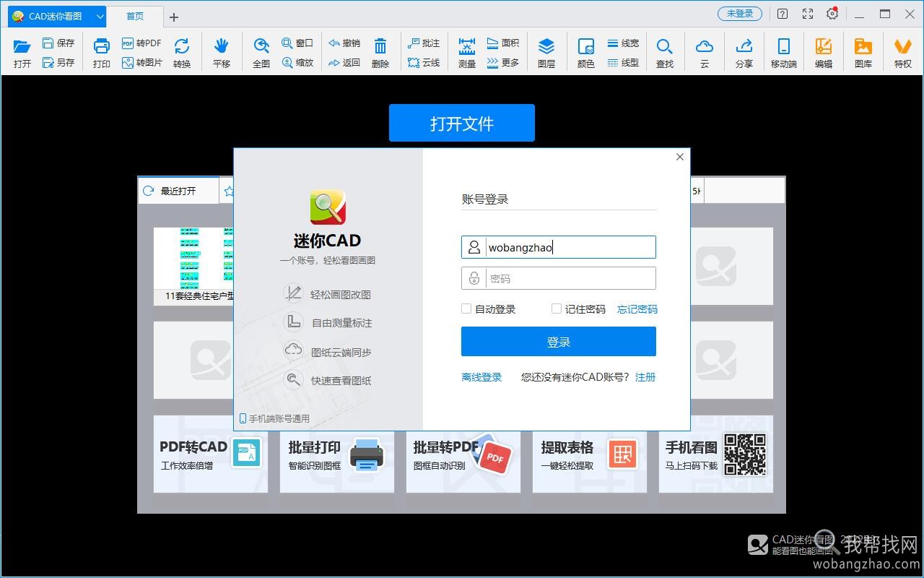Toggle the fullscreen icon in title bar
Viewport: 924px width, 578px height.
tap(808, 14)
